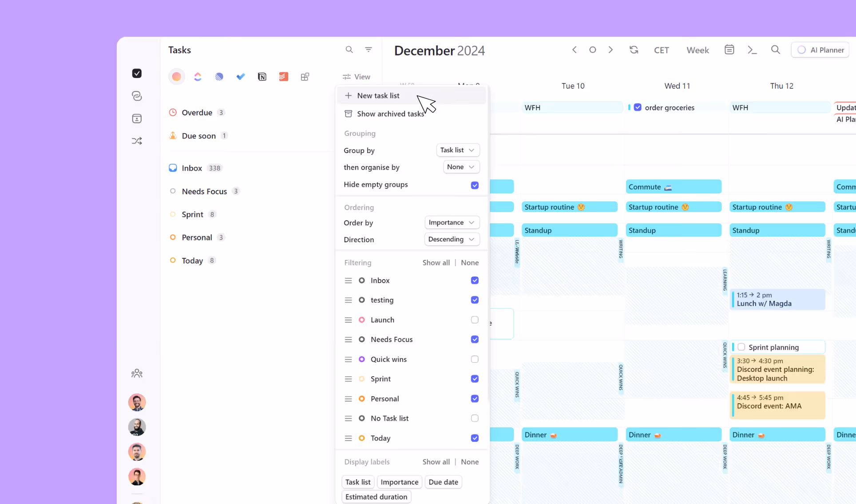Click the Notion integration icon
This screenshot has width=856, height=504.
click(x=262, y=77)
